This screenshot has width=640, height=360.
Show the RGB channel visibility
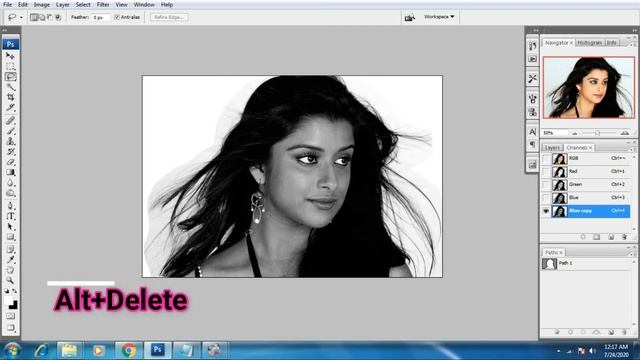click(x=546, y=158)
